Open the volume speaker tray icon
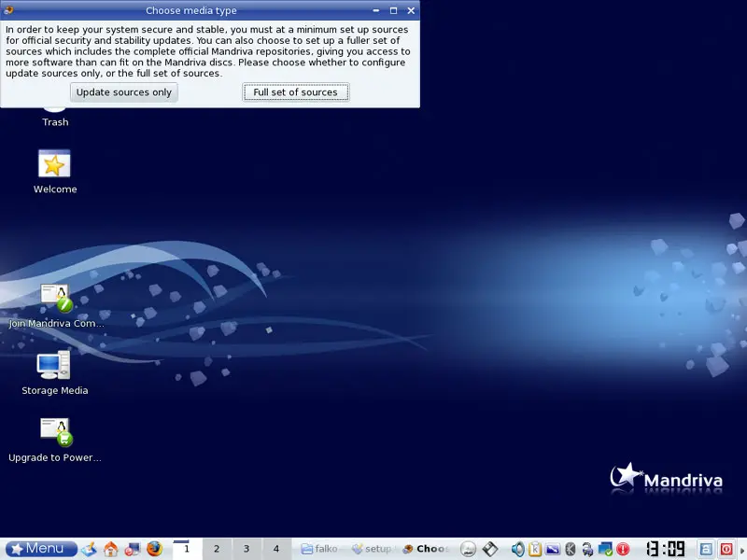The height and width of the screenshot is (560, 747). point(517,549)
